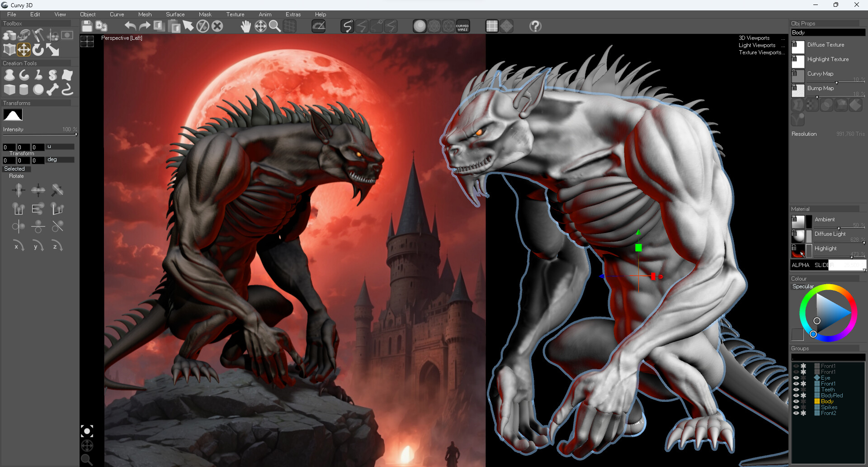
Task: Open the Help question mark icon
Action: pos(535,26)
